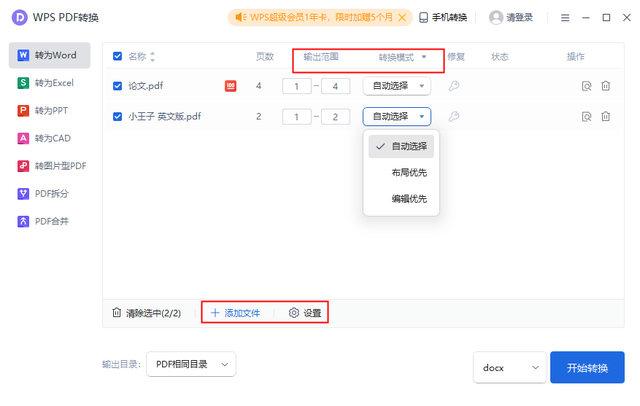Click repair wrench icon for 小王子 英文版.pdf
The image size is (640, 406).
(454, 117)
